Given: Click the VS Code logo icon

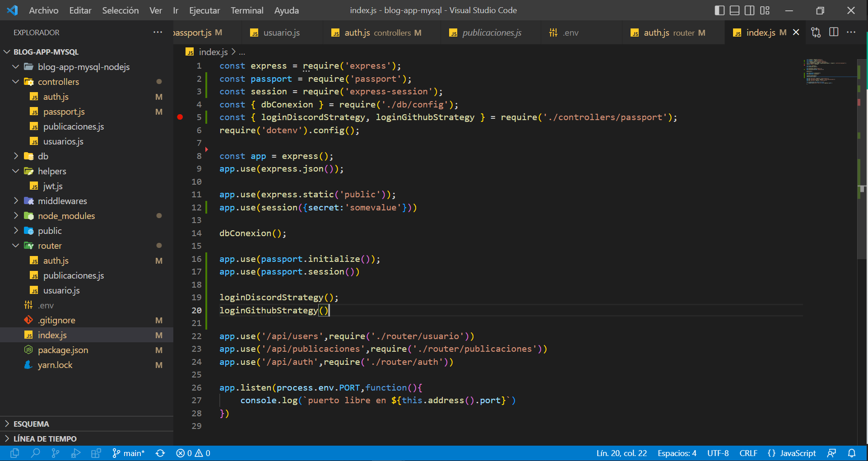Looking at the screenshot, I should coord(12,10).
